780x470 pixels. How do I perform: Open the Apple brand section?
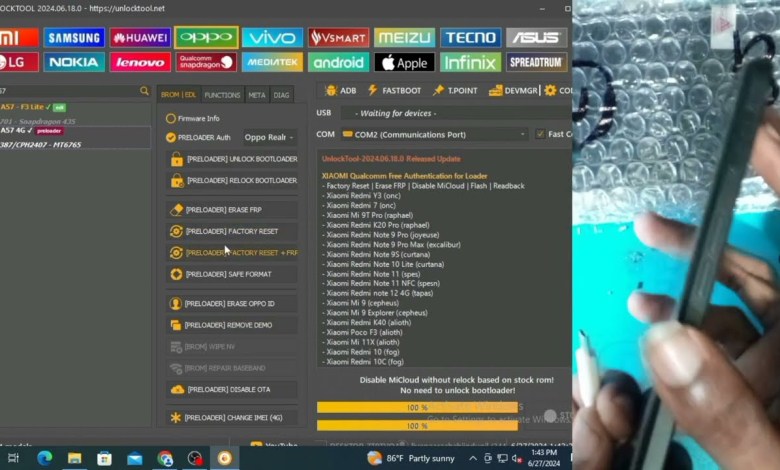coord(404,62)
